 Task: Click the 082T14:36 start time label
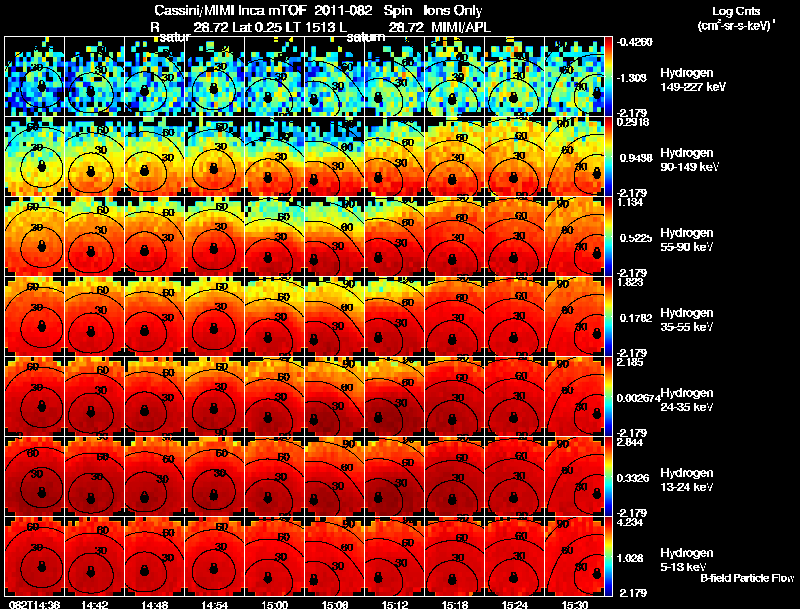[x=34, y=604]
